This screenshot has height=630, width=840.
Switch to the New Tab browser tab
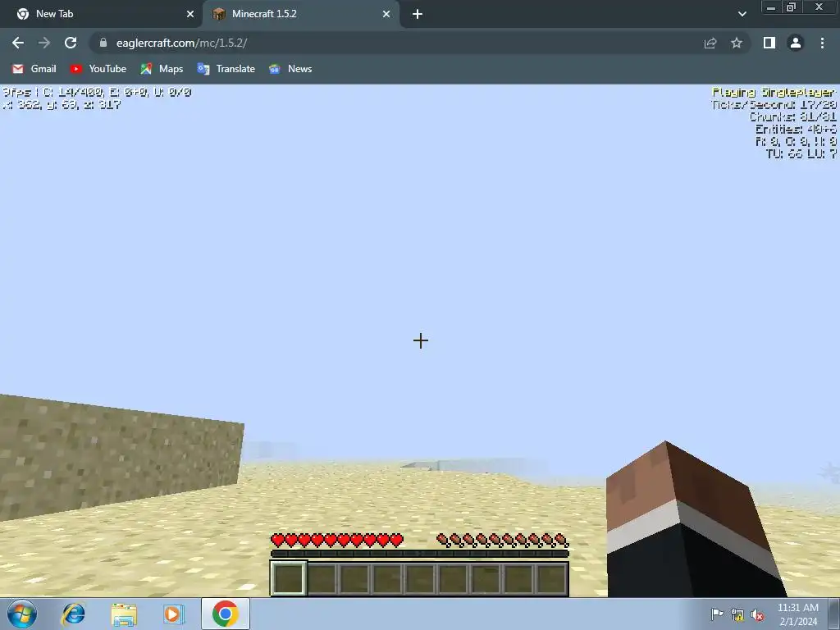pos(102,14)
